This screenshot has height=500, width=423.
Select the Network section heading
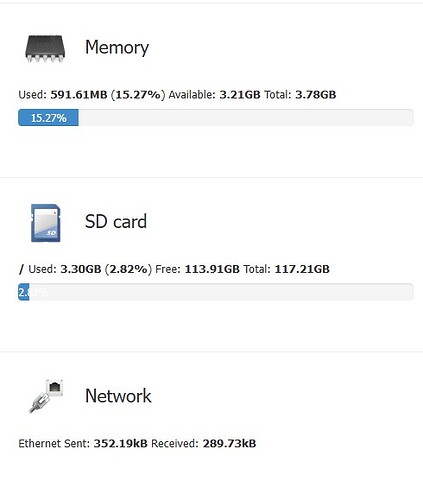(x=118, y=396)
